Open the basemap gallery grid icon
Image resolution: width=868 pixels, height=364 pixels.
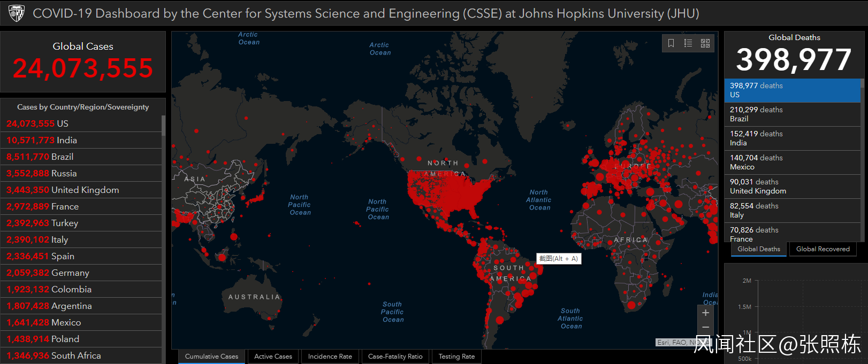[705, 43]
